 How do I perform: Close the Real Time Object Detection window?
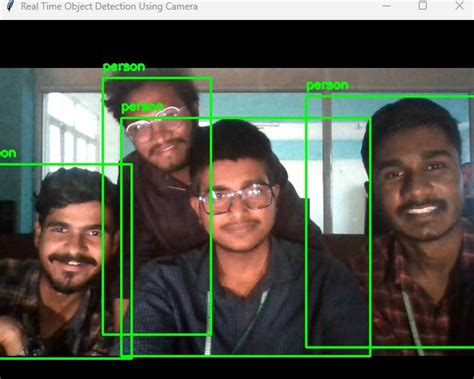coord(459,5)
